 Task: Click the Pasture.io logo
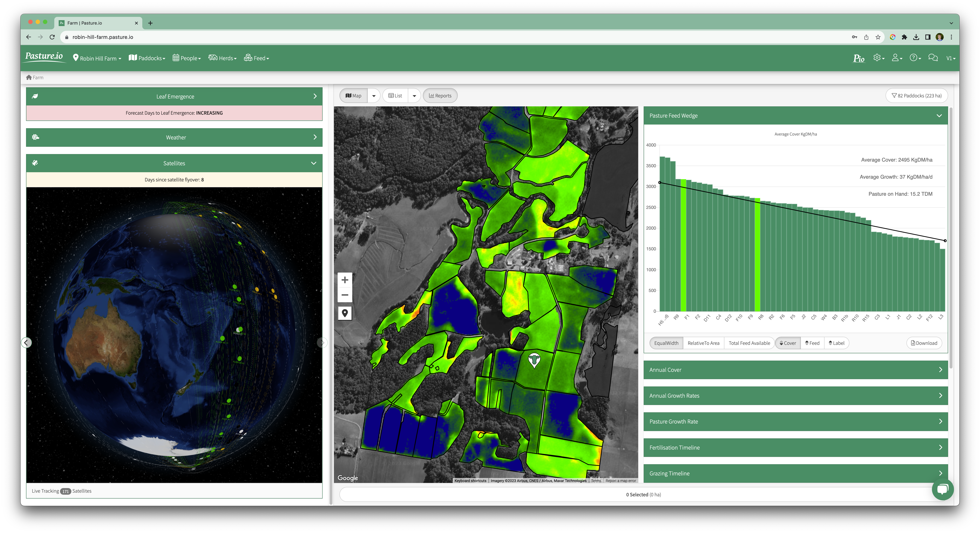(44, 57)
